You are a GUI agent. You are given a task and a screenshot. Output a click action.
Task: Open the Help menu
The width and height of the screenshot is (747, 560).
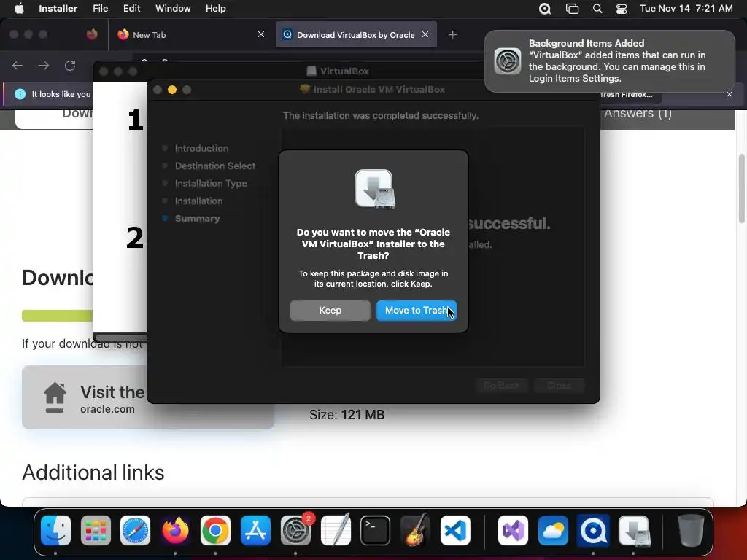215,9
